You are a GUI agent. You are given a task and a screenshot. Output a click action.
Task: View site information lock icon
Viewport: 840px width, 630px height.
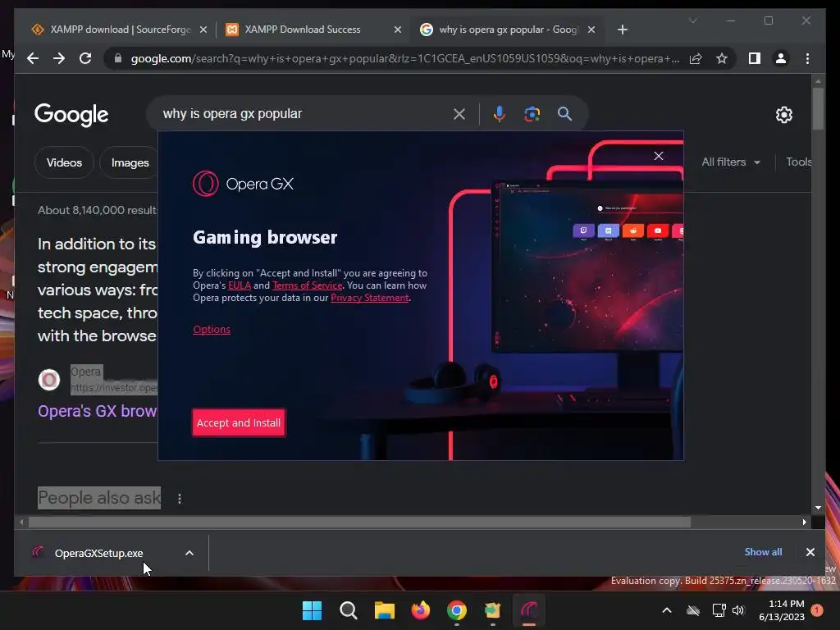118,58
